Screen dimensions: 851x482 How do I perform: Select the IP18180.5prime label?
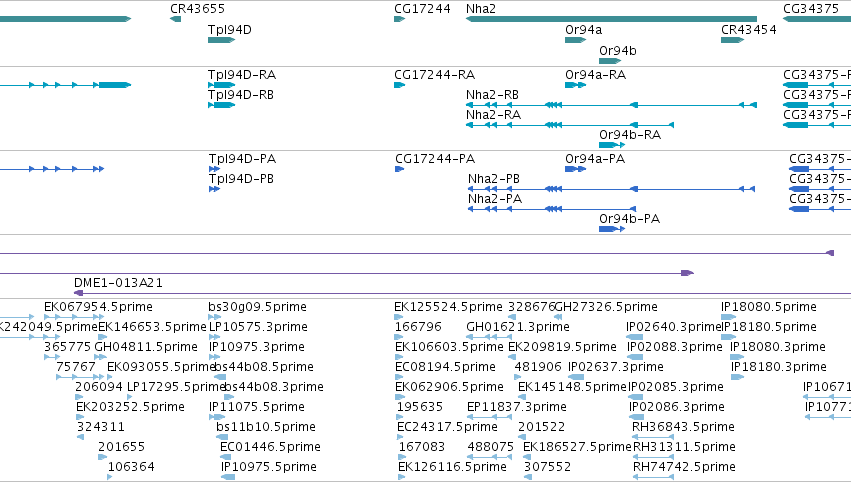pyautogui.click(x=769, y=327)
